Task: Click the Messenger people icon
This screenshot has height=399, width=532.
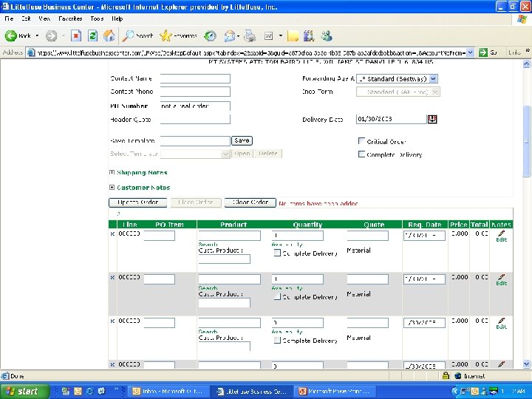Action: pos(327,35)
